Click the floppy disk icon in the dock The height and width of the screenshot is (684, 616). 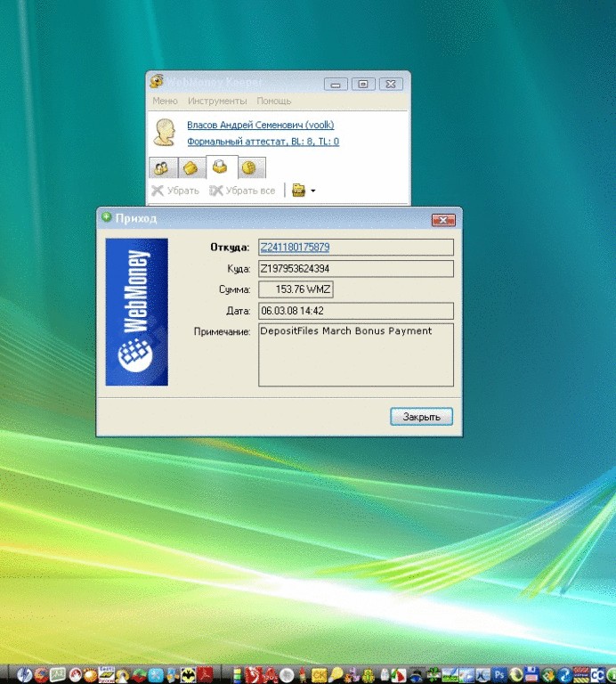[x=531, y=675]
